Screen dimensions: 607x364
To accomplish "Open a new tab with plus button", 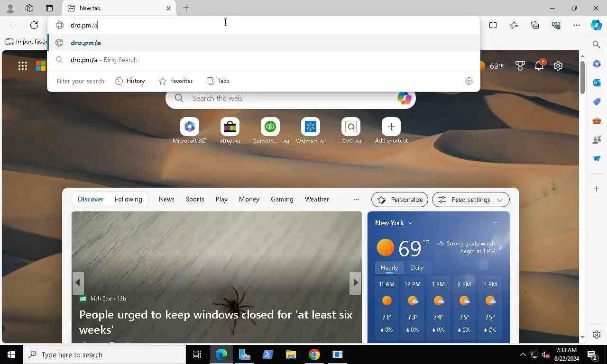I will coord(186,8).
